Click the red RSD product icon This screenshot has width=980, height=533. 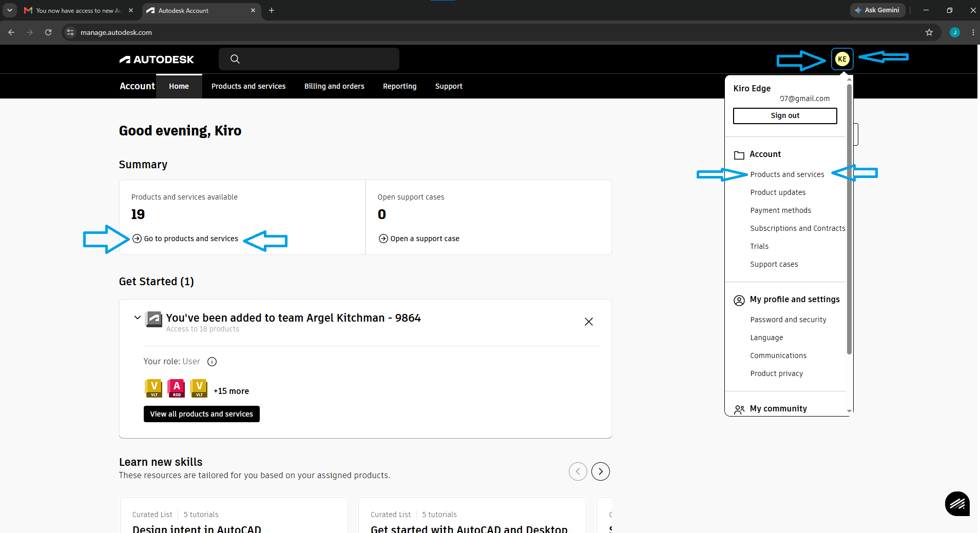point(177,388)
